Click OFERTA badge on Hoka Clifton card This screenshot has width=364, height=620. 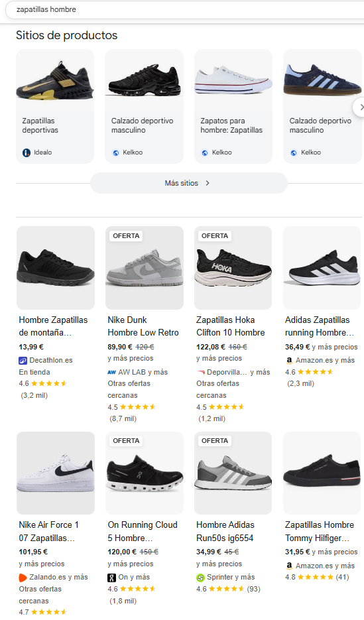point(215,235)
